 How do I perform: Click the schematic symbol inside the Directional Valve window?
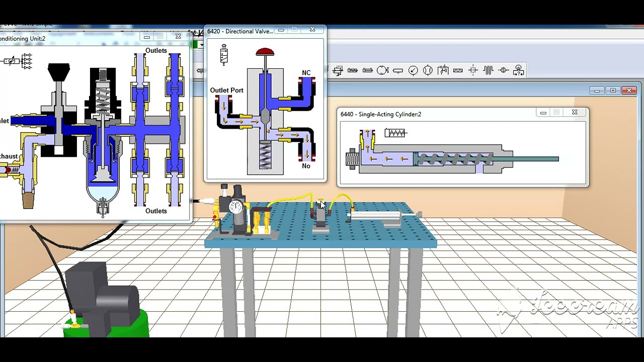coord(224,54)
